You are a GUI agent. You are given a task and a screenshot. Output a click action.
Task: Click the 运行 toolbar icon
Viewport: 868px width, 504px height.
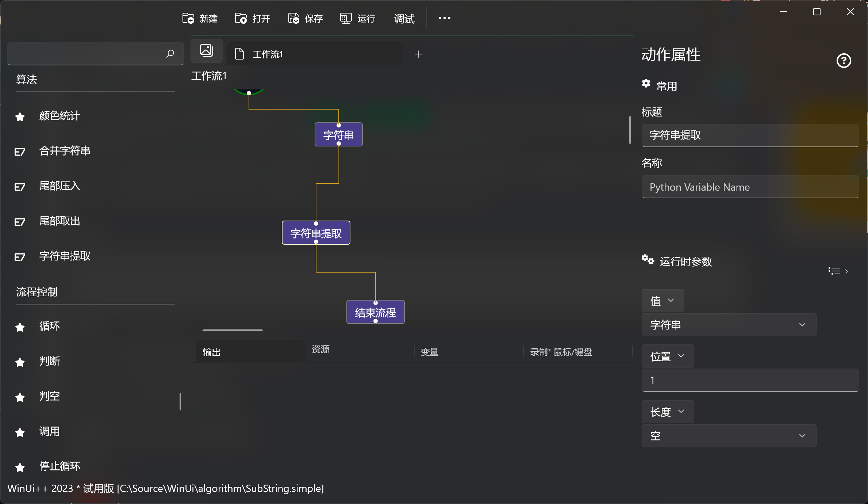(345, 18)
